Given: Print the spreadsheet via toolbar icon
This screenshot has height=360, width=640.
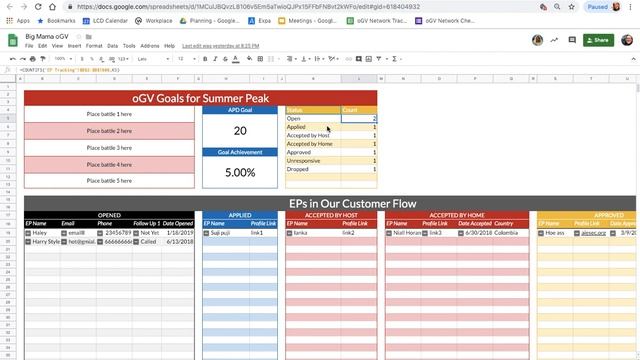Looking at the screenshot, I should point(33,59).
